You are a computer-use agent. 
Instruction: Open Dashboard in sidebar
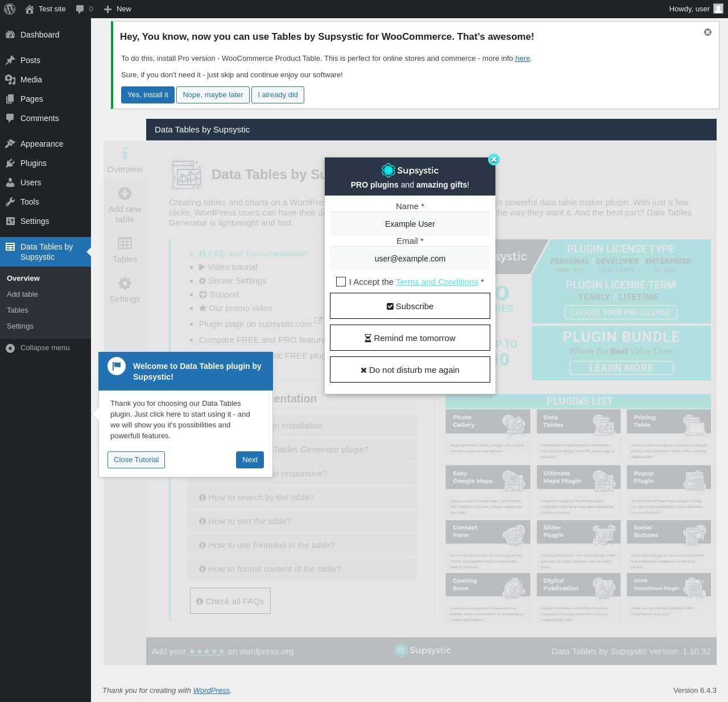pos(45,35)
